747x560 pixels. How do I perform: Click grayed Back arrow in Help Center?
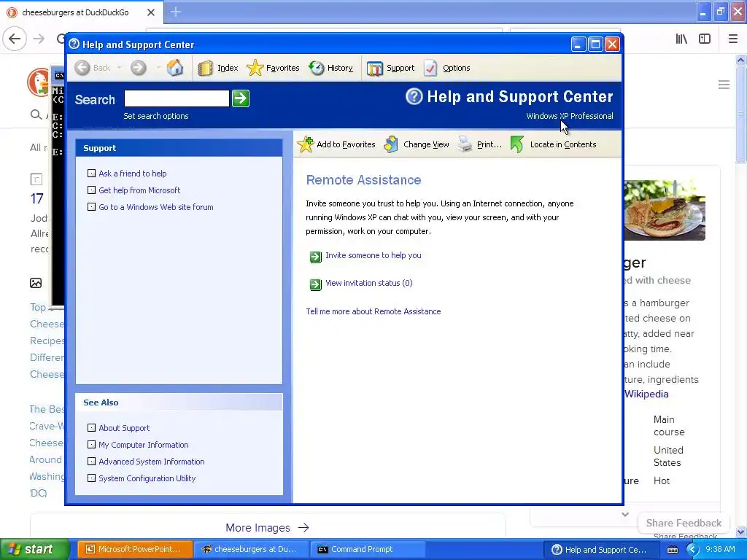(x=82, y=68)
